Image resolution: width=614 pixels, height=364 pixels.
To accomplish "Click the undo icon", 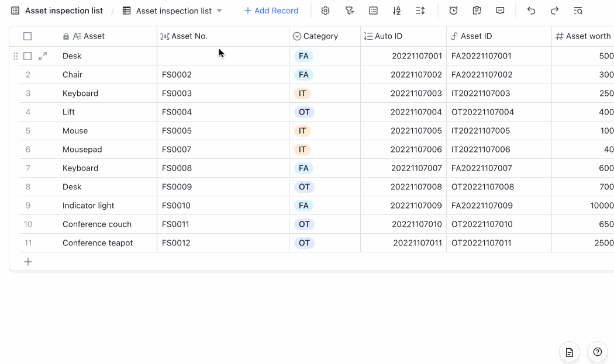I will pos(530,11).
